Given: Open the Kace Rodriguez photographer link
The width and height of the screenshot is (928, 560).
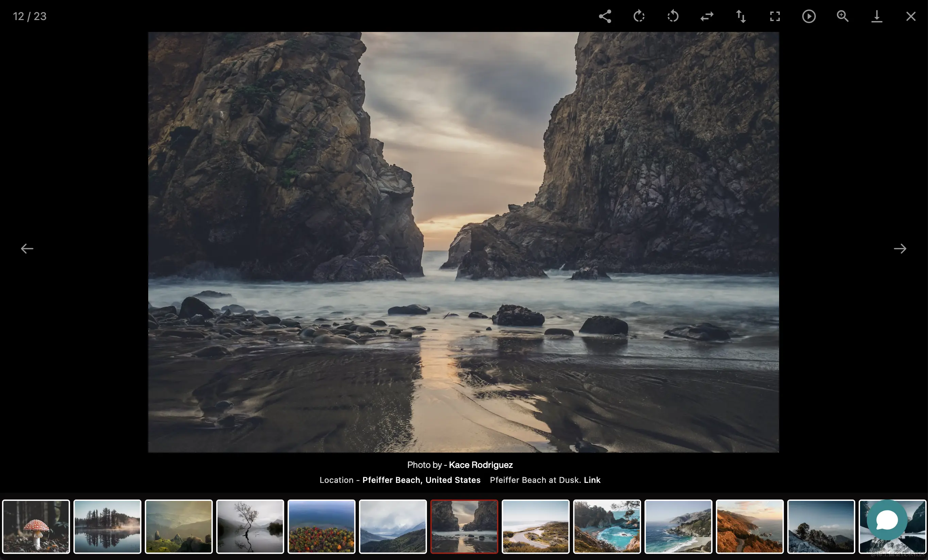Looking at the screenshot, I should pyautogui.click(x=481, y=465).
